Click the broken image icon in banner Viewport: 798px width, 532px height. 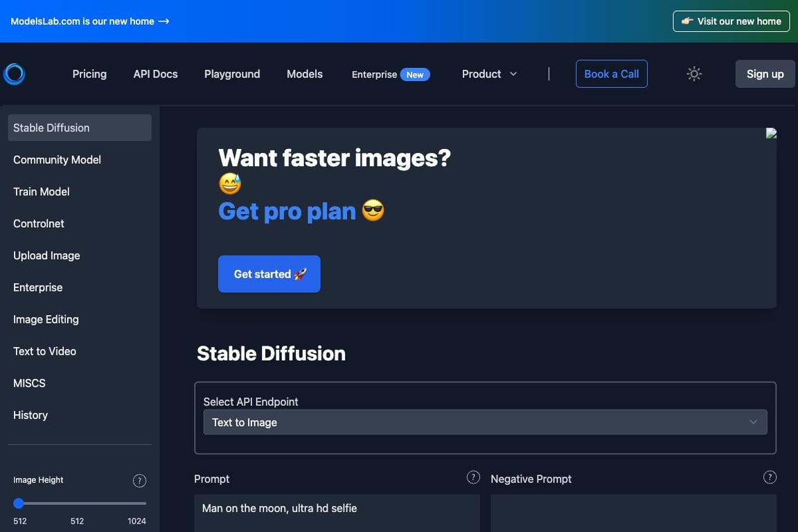(771, 134)
